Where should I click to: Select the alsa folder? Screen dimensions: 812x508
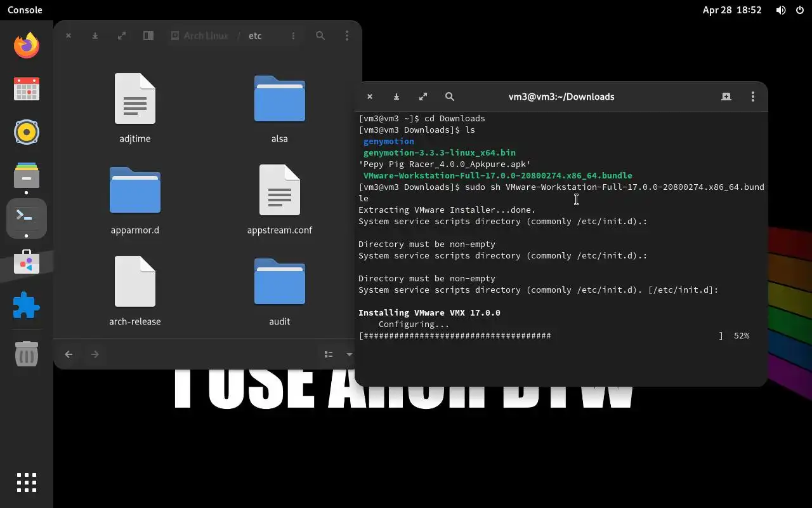(280, 108)
